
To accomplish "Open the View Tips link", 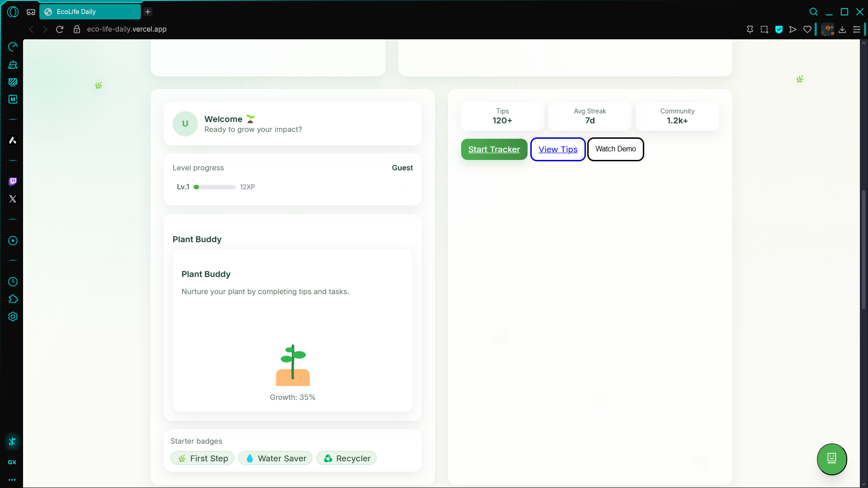I will (x=558, y=149).
